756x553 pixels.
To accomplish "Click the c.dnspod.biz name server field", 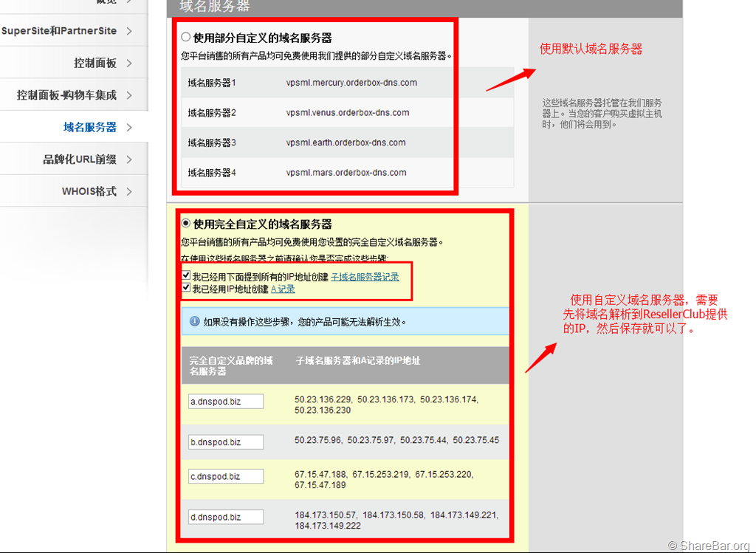I will (x=225, y=476).
